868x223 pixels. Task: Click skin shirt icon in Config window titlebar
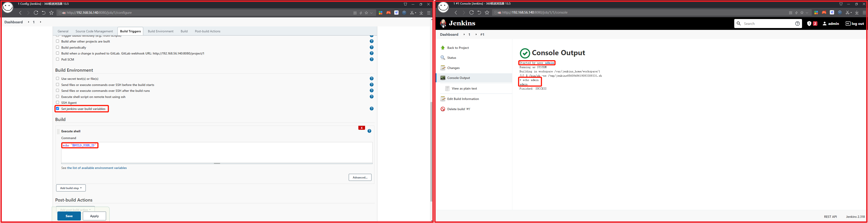(405, 4)
